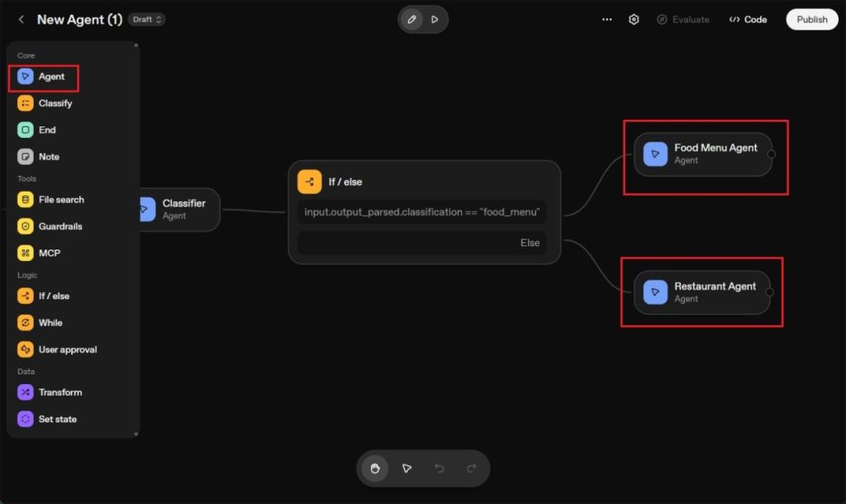This screenshot has height=504, width=846.
Task: Select the MCP tool icon
Action: pyautogui.click(x=26, y=252)
